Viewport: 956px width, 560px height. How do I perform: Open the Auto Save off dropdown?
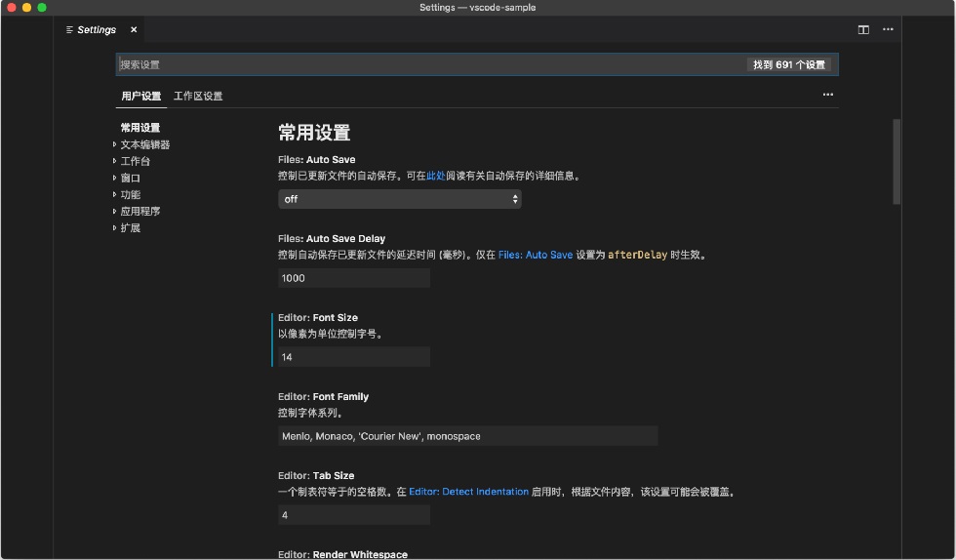point(399,199)
